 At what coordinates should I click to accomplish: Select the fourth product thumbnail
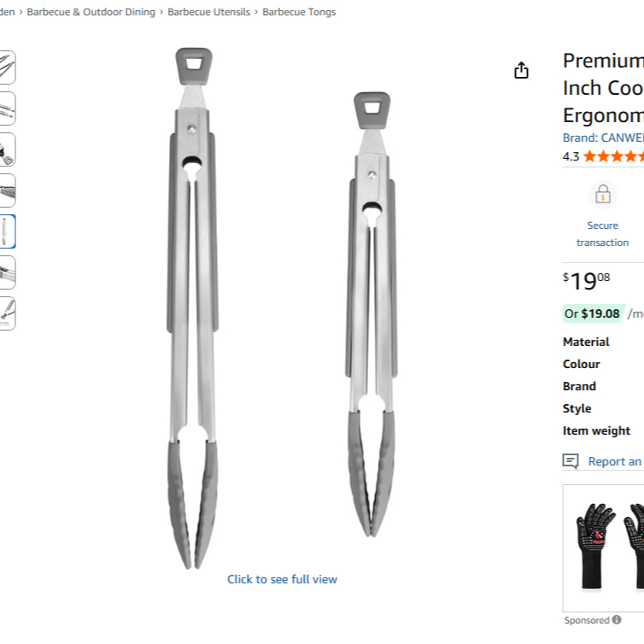tap(6, 190)
